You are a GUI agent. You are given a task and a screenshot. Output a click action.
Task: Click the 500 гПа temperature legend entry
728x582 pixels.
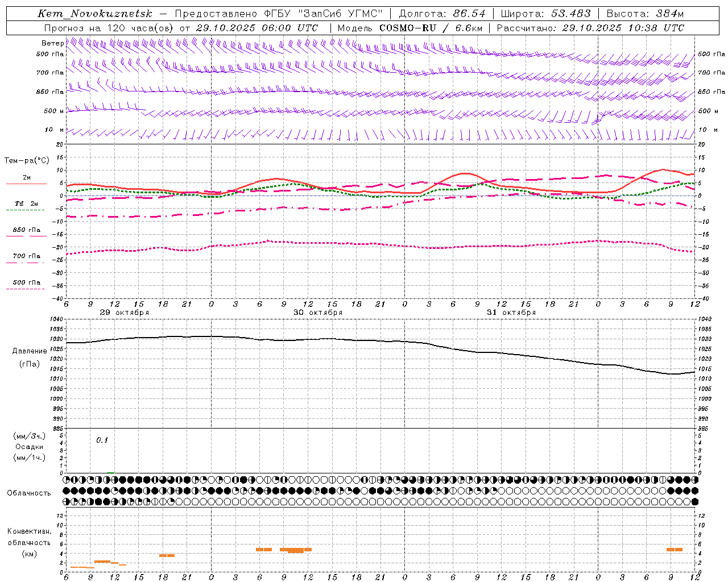[x=26, y=282]
